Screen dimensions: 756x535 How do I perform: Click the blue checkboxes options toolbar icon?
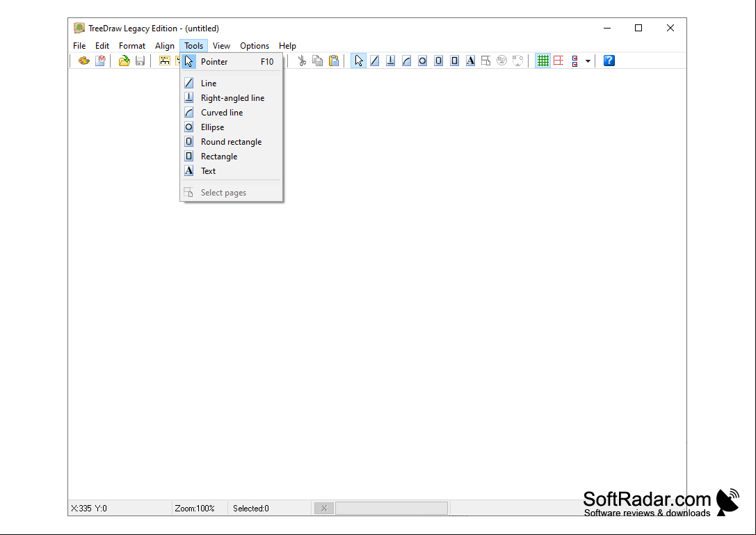(x=574, y=61)
